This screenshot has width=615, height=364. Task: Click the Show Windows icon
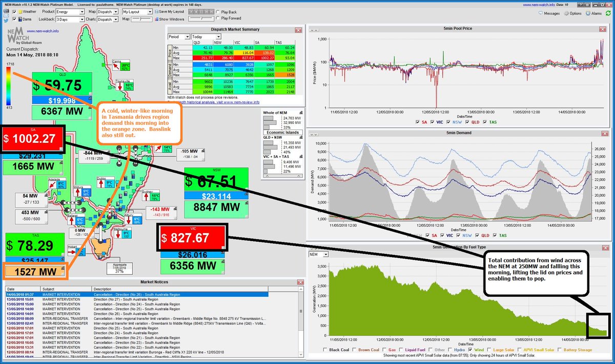tap(156, 19)
